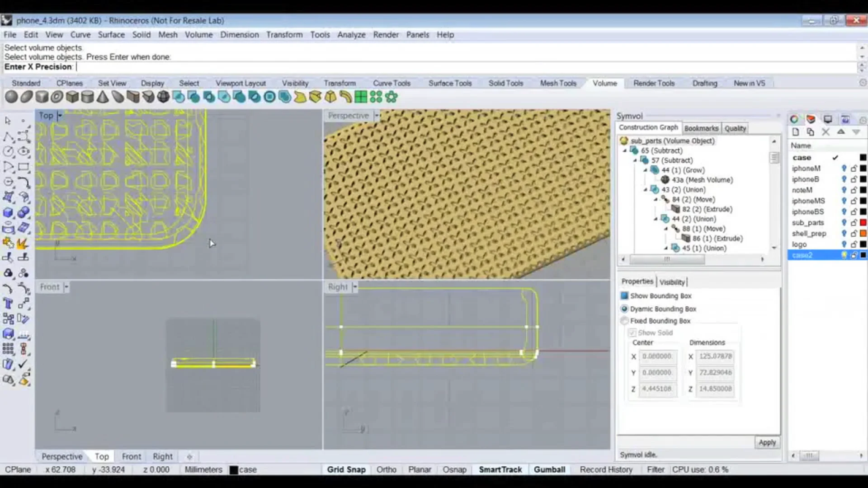Toggle Gumball in status bar
This screenshot has width=868, height=488.
pyautogui.click(x=549, y=469)
